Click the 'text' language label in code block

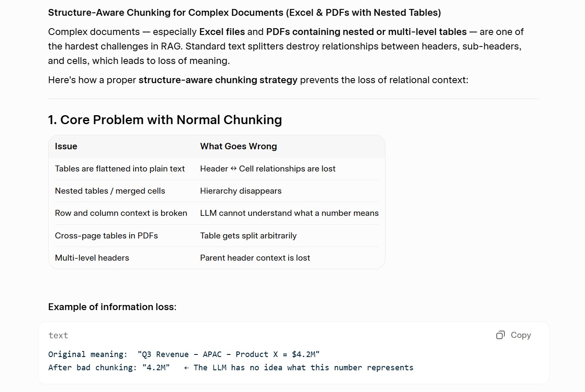click(58, 336)
